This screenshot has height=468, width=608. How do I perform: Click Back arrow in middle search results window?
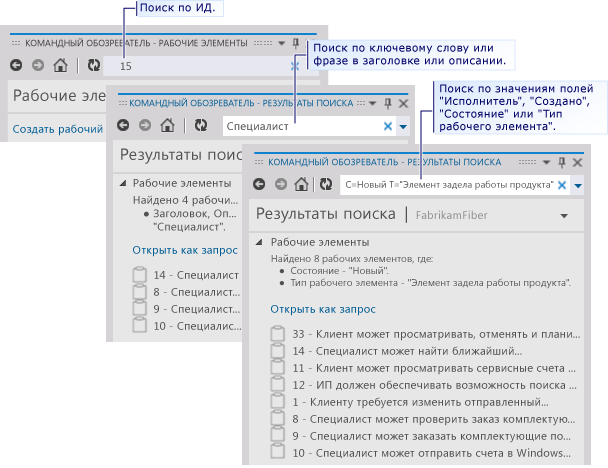pyautogui.click(x=123, y=125)
